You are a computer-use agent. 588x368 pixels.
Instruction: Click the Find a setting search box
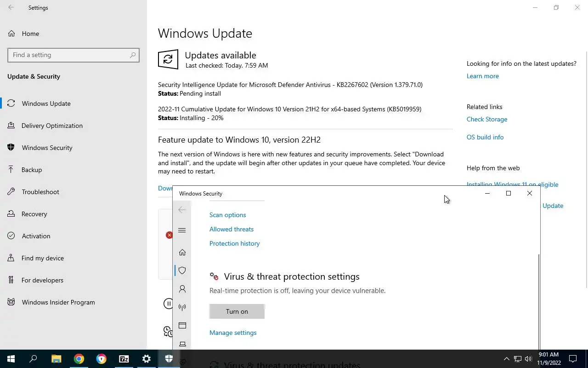tap(73, 55)
